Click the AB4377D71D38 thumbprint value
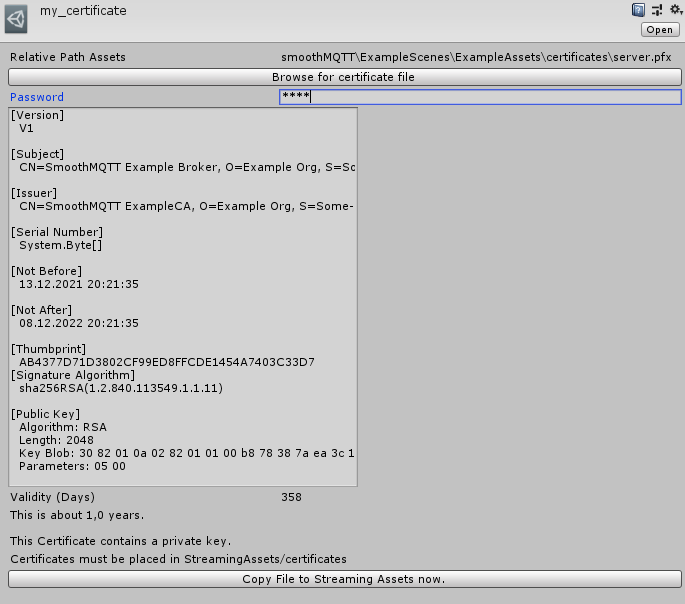Screen dimensions: 685x604 coord(167,362)
